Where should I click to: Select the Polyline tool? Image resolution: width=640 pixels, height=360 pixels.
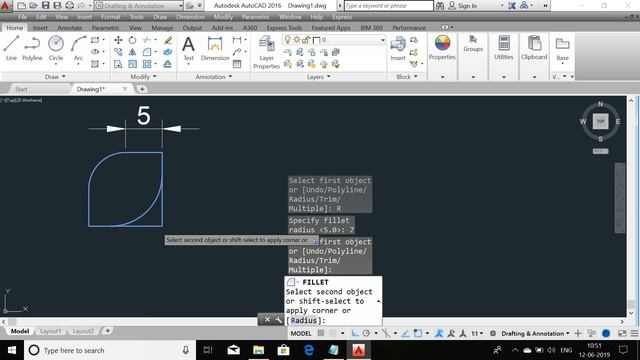32,48
